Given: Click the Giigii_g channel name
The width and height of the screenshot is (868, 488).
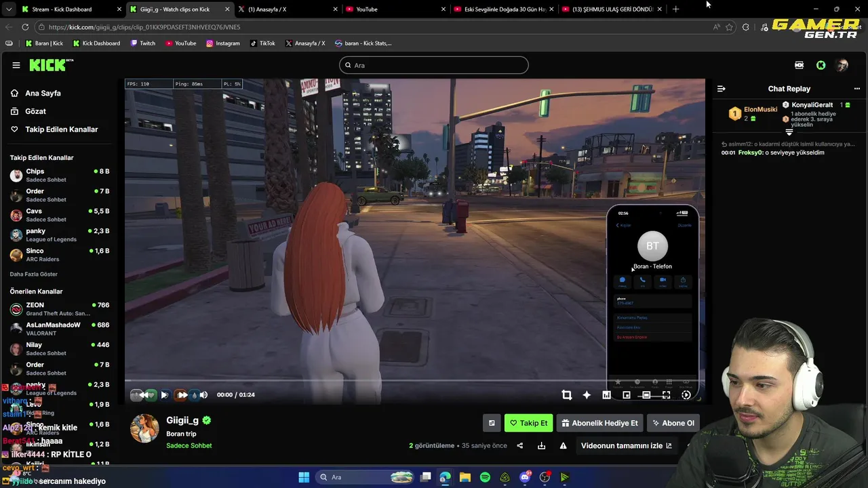Looking at the screenshot, I should 182,420.
